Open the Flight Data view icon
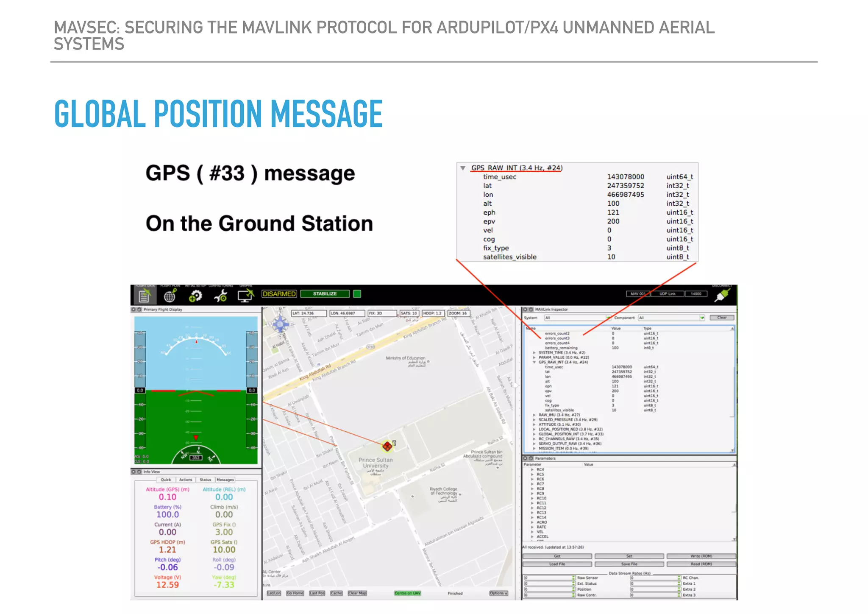The image size is (868, 614). (145, 295)
